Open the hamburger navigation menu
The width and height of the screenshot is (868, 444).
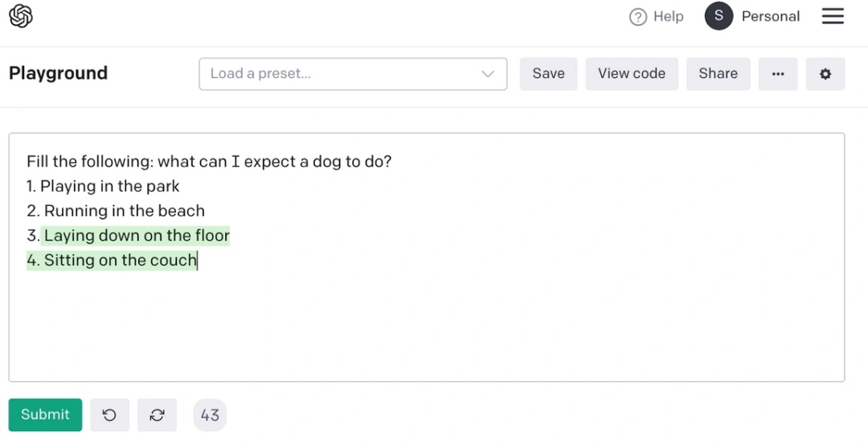833,16
